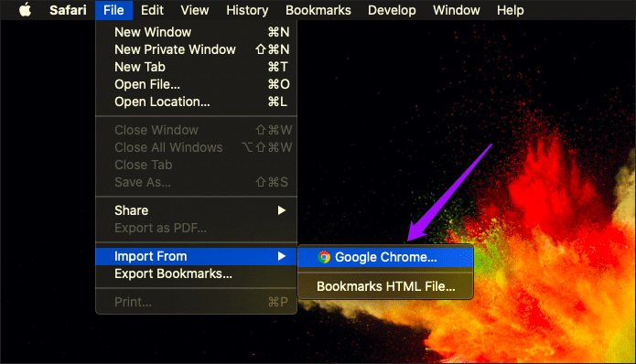Click the disabled Close Tab entry
636x364 pixels.
197,165
